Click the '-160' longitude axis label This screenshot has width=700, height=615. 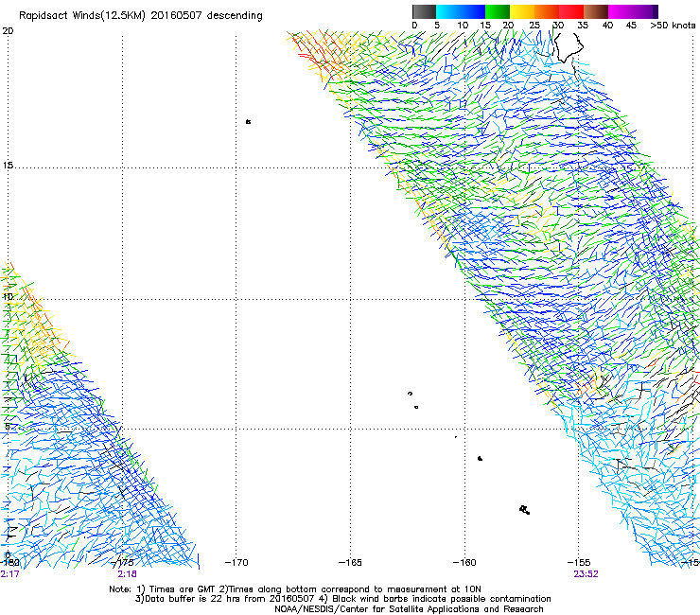[464, 562]
